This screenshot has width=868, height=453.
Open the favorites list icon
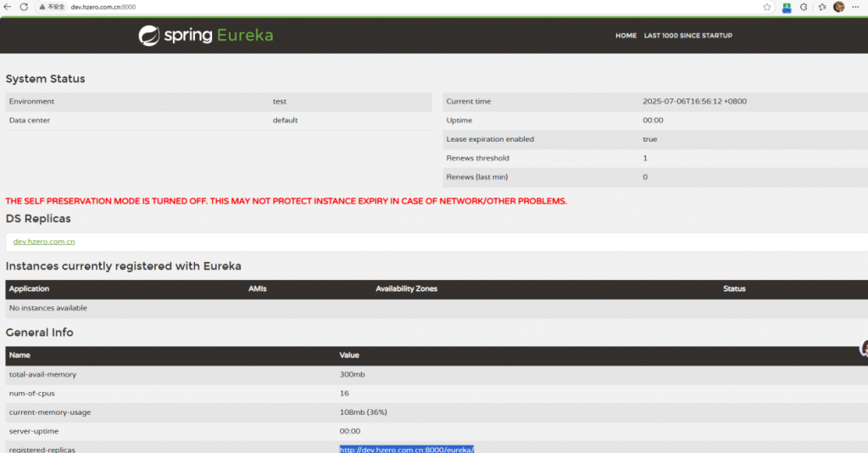coord(821,7)
